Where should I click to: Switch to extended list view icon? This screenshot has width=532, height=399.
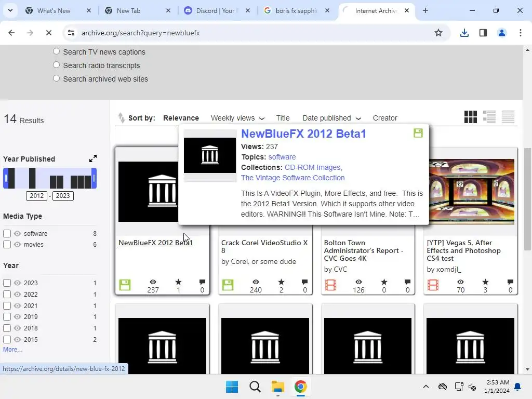(489, 117)
